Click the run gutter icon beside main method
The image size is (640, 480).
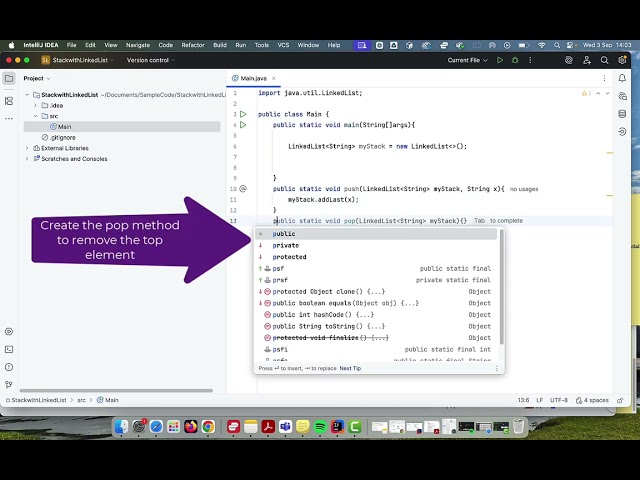pos(243,125)
